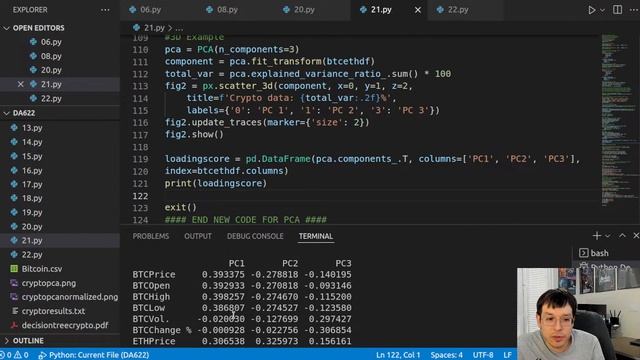Open 20.py from Open Editors
The height and width of the screenshot is (360, 640).
point(51,70)
